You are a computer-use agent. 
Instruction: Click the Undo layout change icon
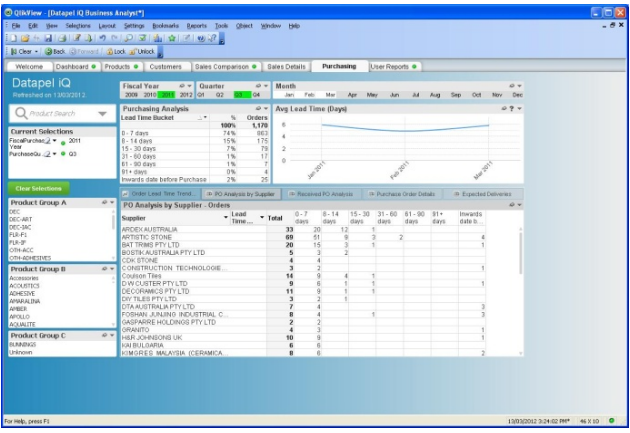click(x=102, y=38)
